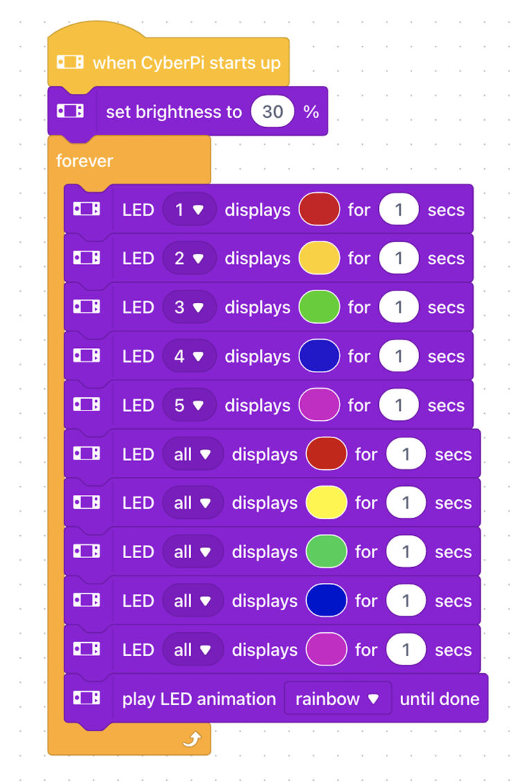Click CyberPi icon on LED 1 block
This screenshot has height=782, width=532.
click(x=87, y=209)
